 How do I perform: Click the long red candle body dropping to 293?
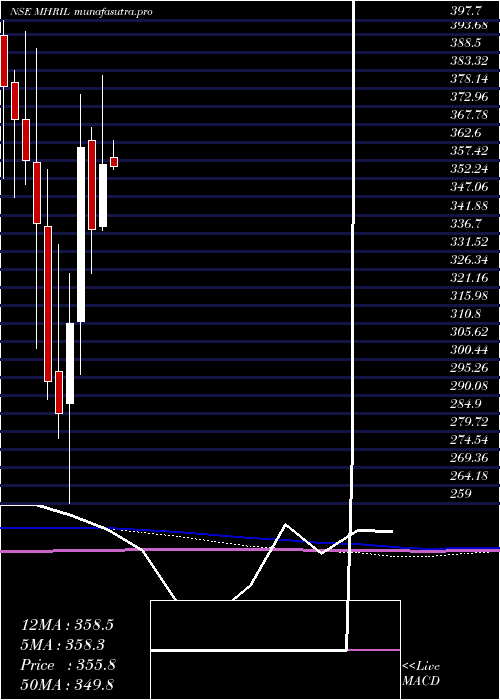tap(48, 304)
